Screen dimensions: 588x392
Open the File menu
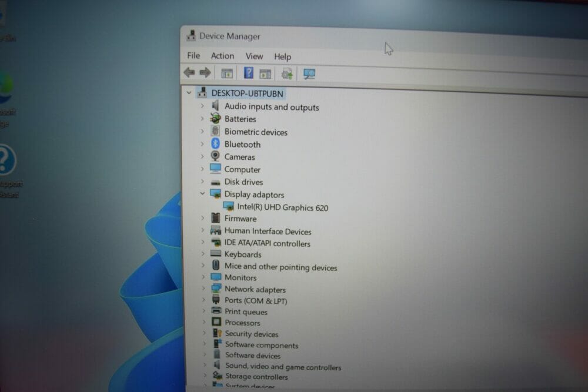point(193,55)
